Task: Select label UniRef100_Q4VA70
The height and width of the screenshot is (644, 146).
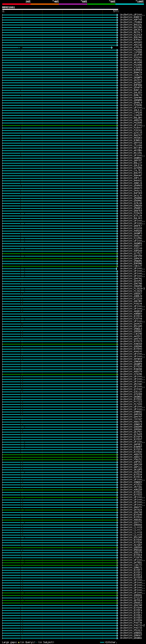Action: pyautogui.click(x=131, y=324)
